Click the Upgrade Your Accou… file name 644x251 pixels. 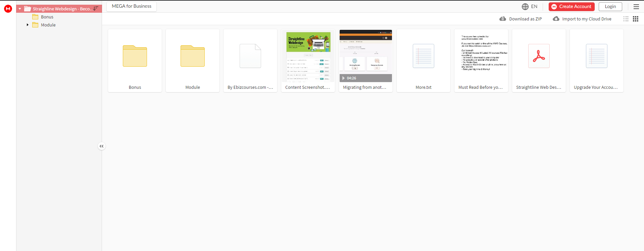(596, 87)
